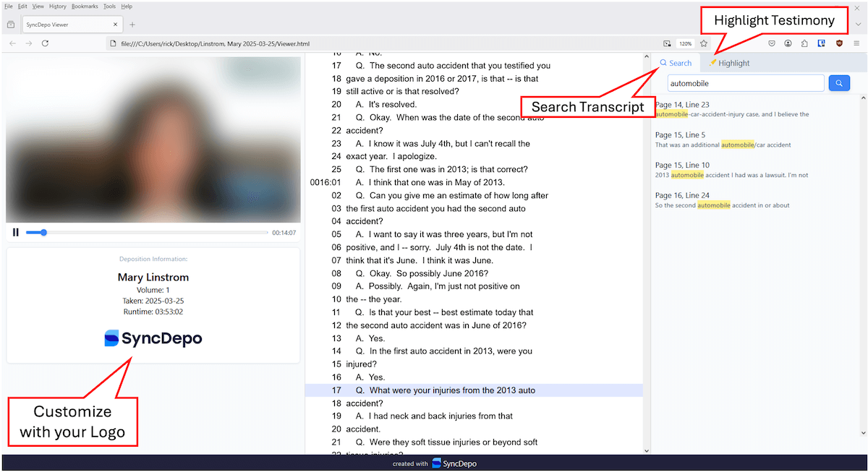Pause the deposition video

16,232
